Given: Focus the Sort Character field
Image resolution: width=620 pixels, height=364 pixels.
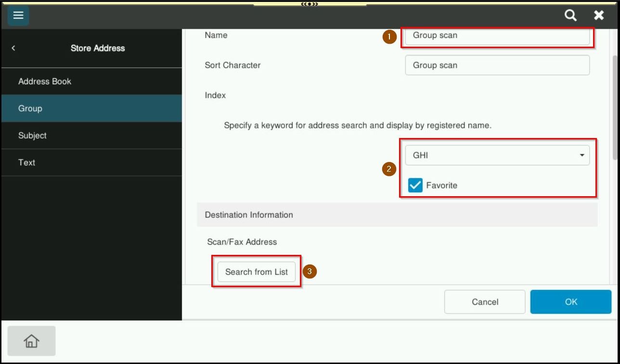Looking at the screenshot, I should 497,65.
